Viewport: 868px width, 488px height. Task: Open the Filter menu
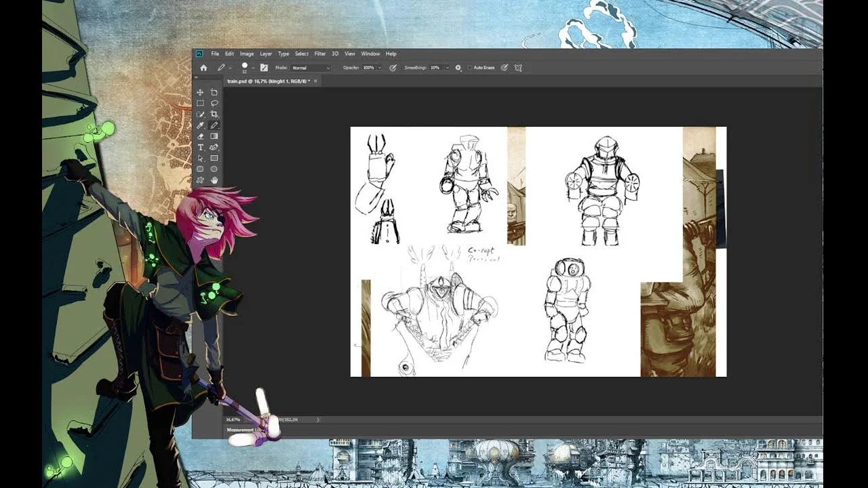point(319,54)
